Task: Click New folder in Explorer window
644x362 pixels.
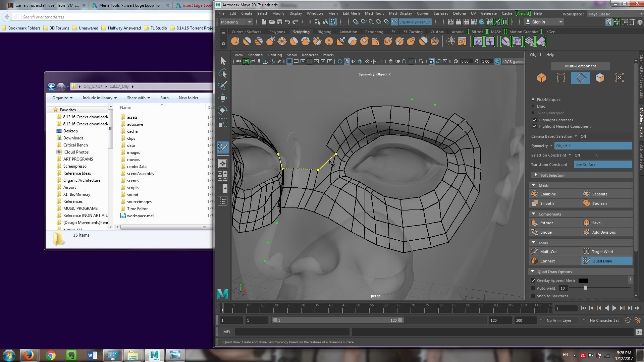Action: tap(188, 98)
